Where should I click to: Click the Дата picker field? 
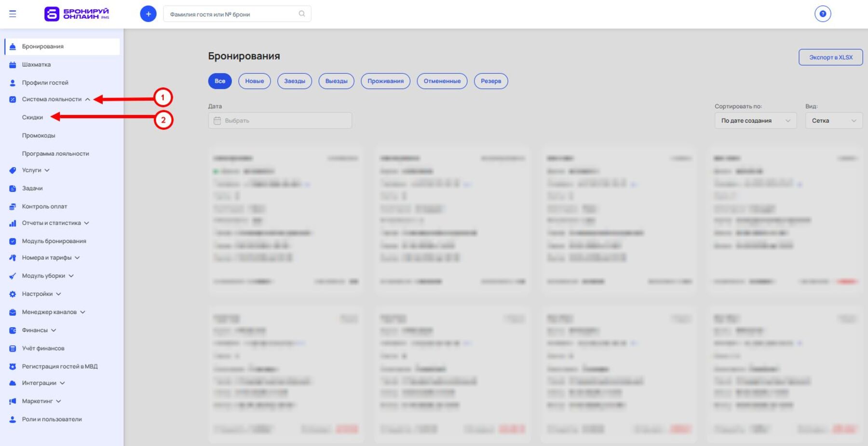click(x=280, y=121)
